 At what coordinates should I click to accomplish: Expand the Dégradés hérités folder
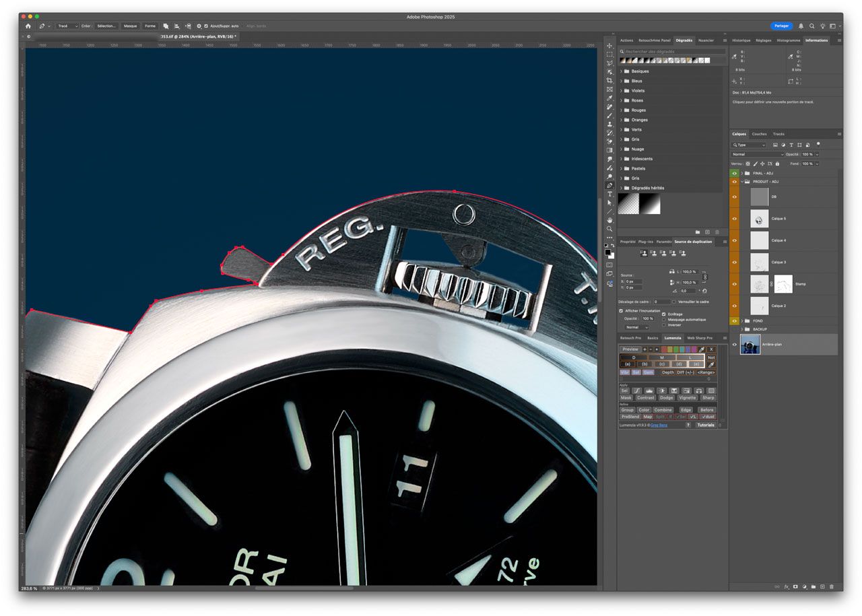click(621, 188)
